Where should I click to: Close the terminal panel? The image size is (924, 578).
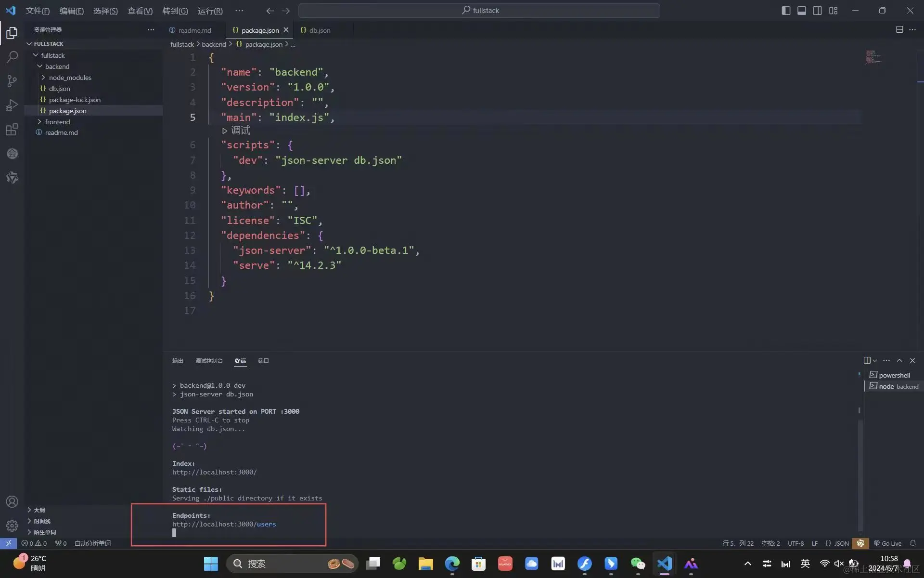pos(912,360)
